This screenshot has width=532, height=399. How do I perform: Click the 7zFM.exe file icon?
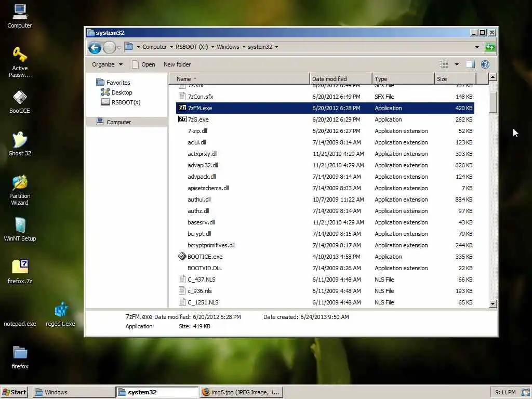coord(182,108)
